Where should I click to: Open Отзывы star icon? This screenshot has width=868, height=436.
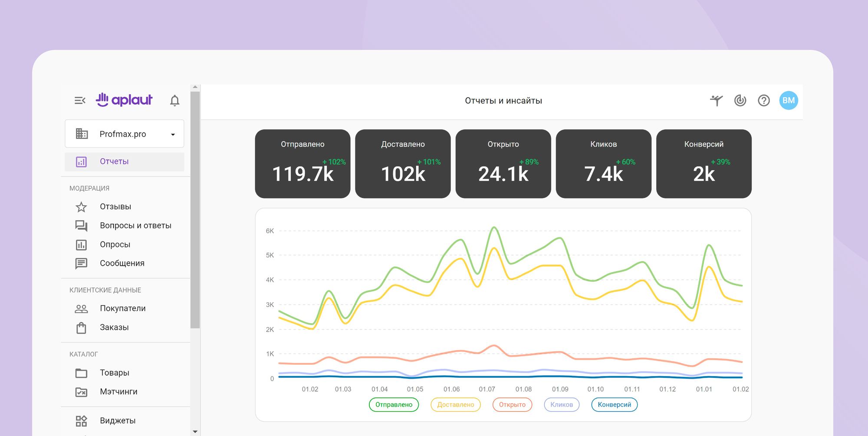click(81, 207)
